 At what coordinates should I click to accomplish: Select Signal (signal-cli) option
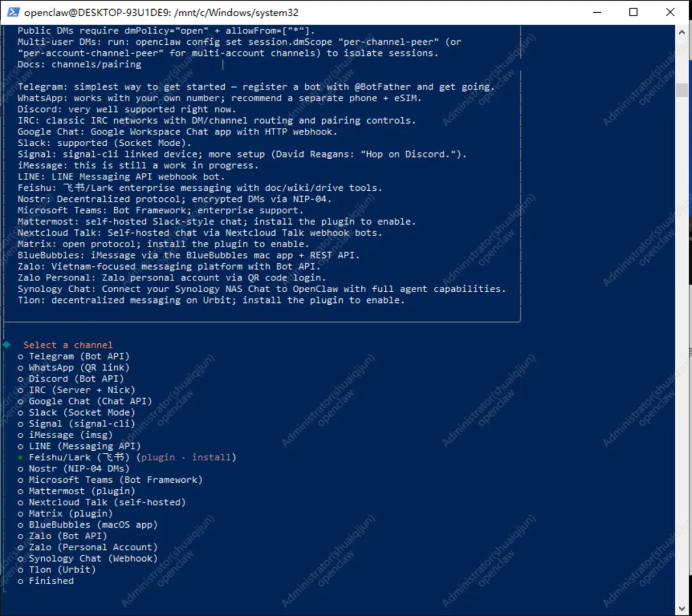click(x=76, y=424)
